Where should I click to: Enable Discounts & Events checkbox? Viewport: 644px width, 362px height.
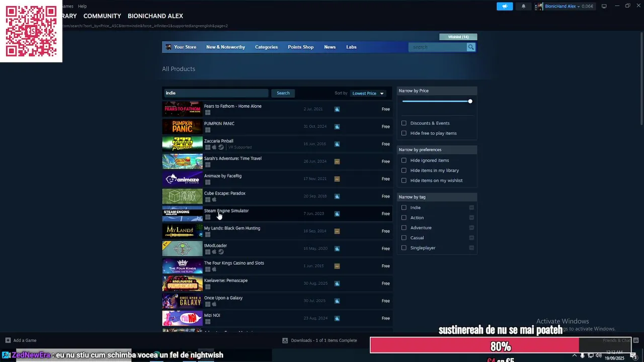tap(404, 123)
